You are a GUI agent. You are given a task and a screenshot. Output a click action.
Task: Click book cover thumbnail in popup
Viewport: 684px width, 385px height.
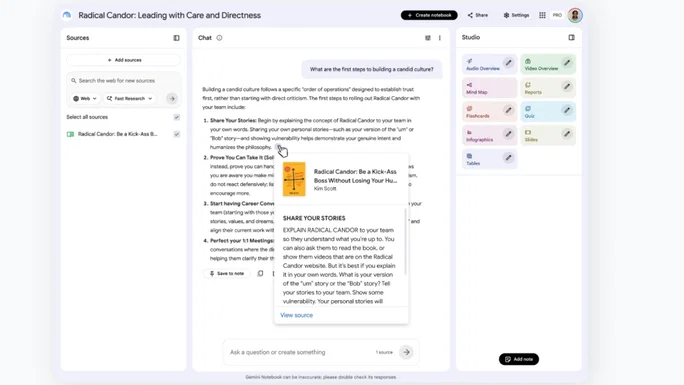[x=294, y=179]
